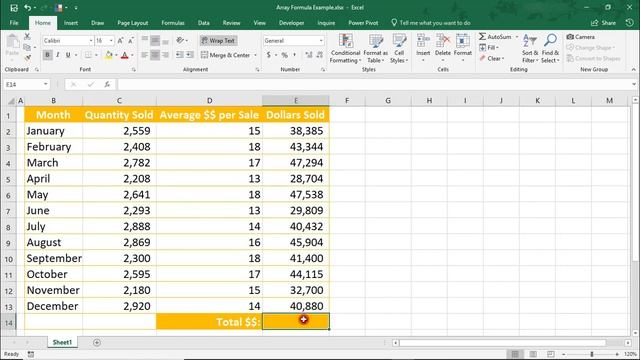640x360 pixels.
Task: Expand the Name Box dropdown arrow
Action: tap(46, 84)
